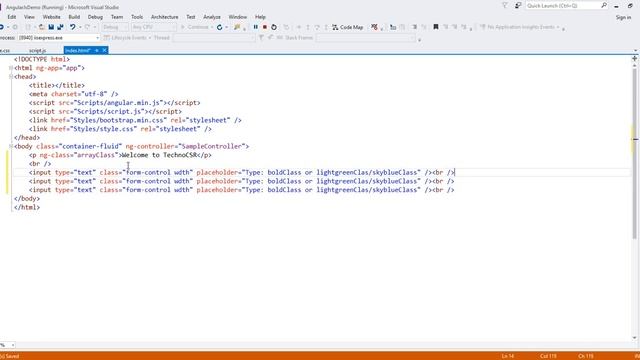Close the index.html tab
Screen dimensions: 640x360
tap(104, 50)
